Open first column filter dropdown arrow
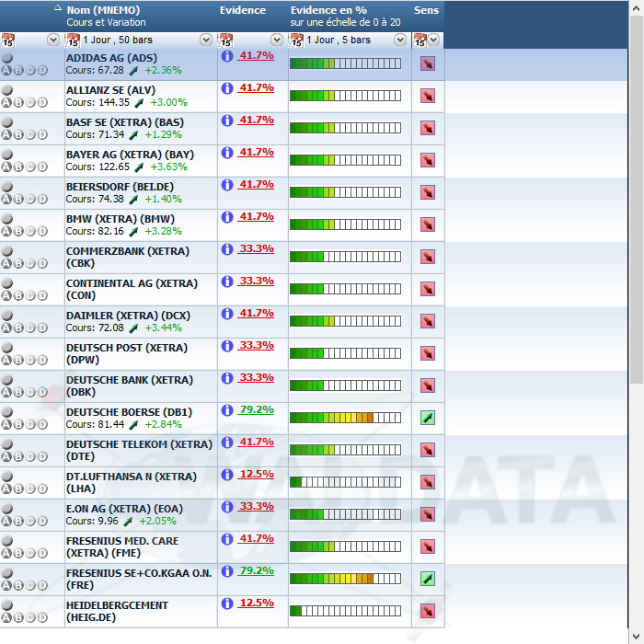Screen dimensions: 644x644 point(53,40)
